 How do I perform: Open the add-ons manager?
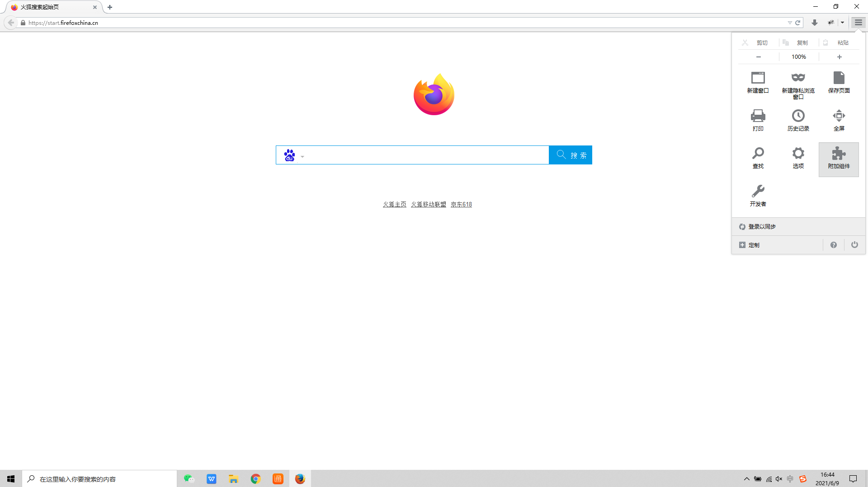[839, 159]
